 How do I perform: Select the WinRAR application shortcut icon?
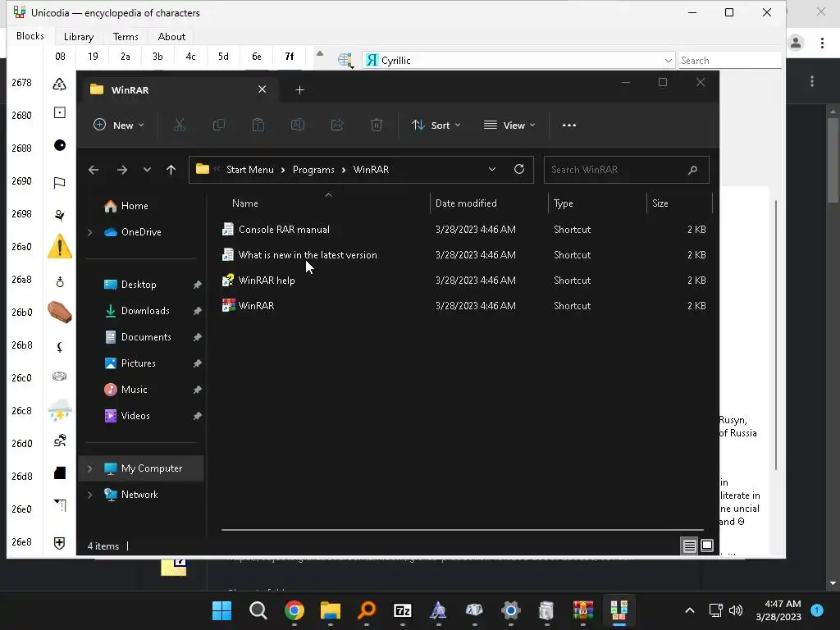coord(229,305)
